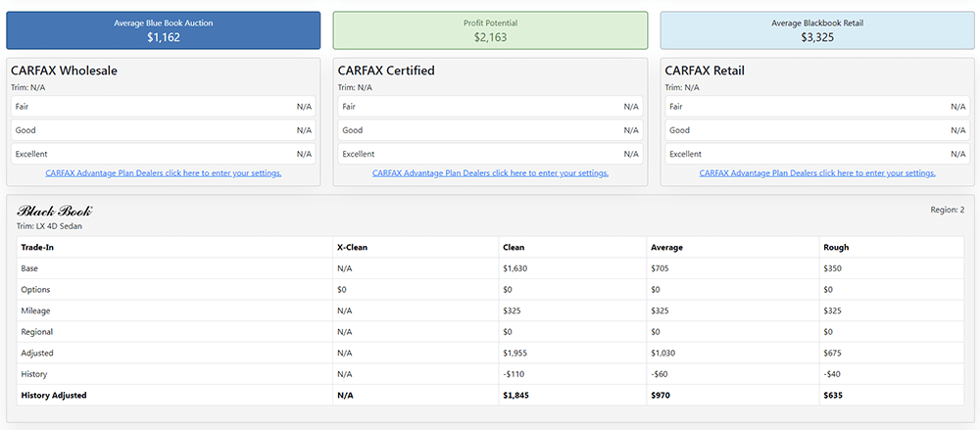Select the Base Rough value $350
This screenshot has height=430, width=980.
pyautogui.click(x=834, y=267)
